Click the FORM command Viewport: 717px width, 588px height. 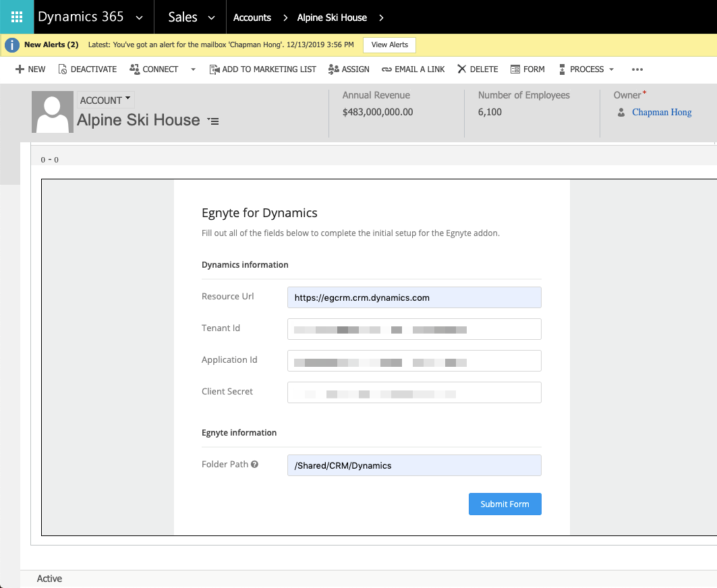(x=527, y=69)
